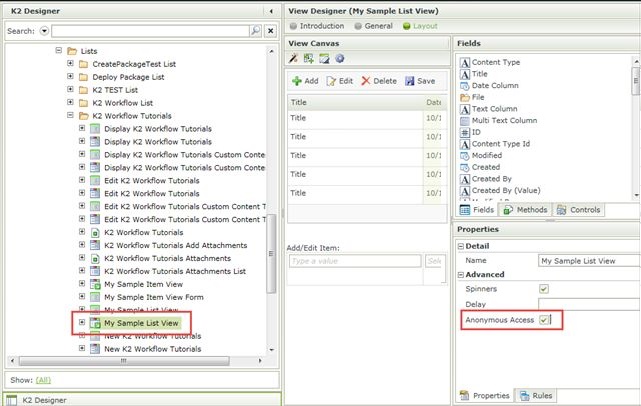641x406 pixels.
Task: Go to the Layout step
Action: (x=420, y=26)
